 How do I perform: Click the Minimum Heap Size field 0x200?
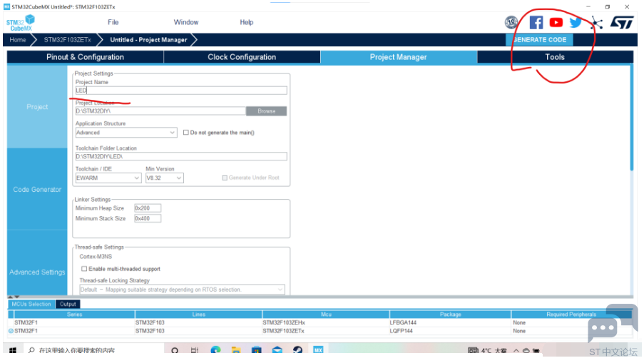coord(148,208)
